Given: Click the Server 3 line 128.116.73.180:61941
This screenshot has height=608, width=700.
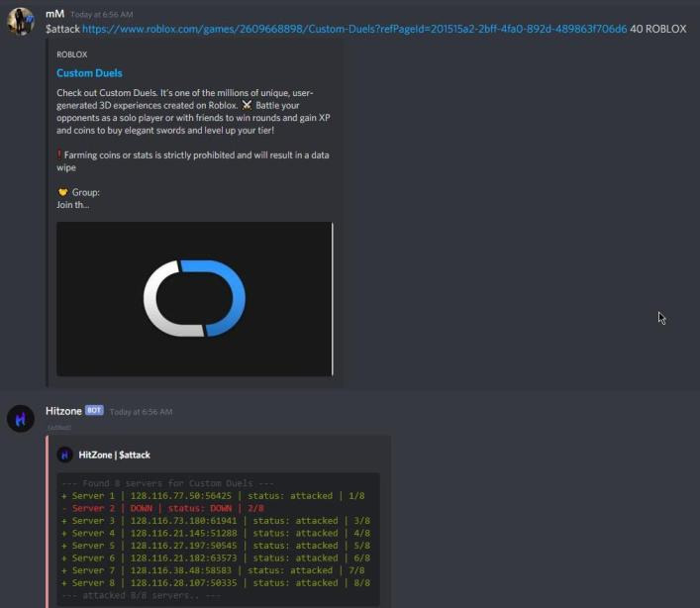Looking at the screenshot, I should [x=216, y=521].
